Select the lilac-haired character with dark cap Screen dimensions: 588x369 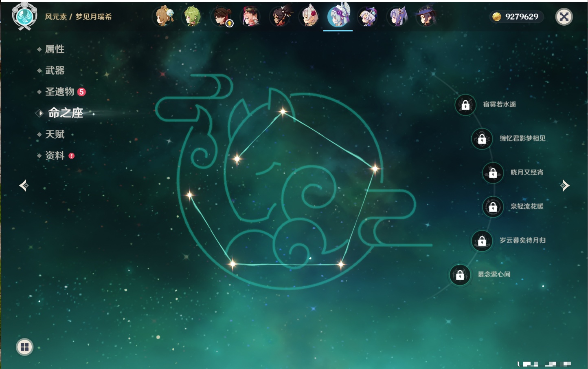(x=368, y=17)
